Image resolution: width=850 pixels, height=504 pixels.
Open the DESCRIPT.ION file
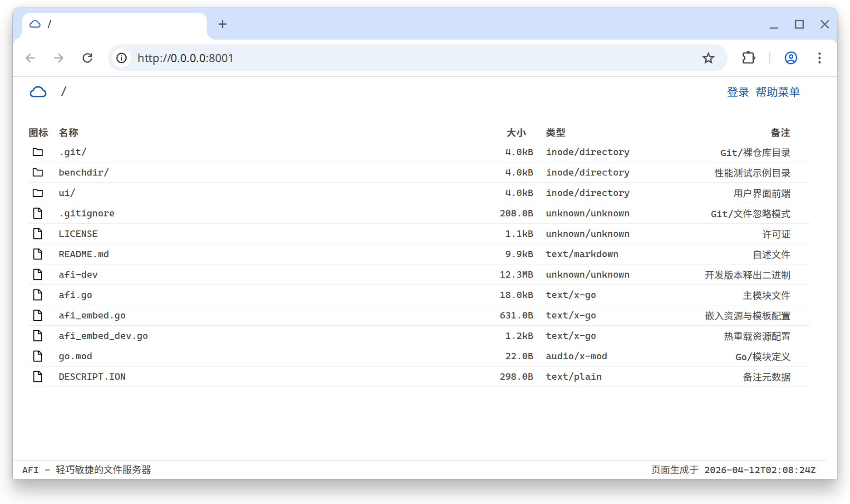point(92,377)
